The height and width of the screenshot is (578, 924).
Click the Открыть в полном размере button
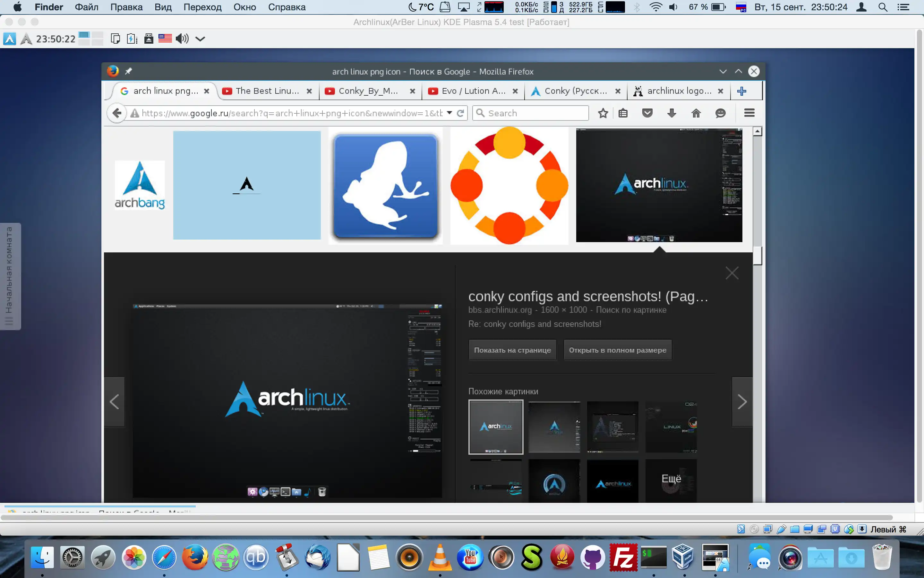(617, 350)
